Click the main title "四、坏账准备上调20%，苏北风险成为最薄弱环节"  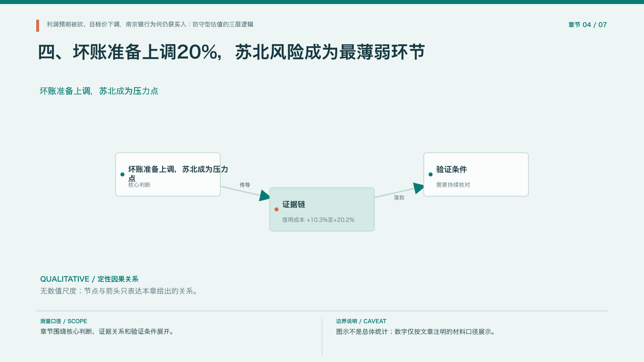click(x=231, y=52)
